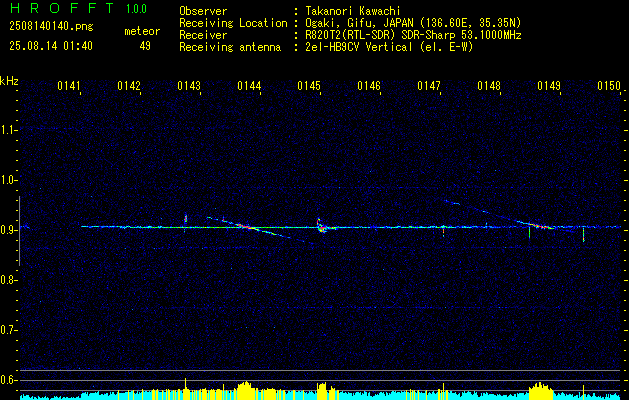
Task: Click the Observer label
Action: point(203,11)
